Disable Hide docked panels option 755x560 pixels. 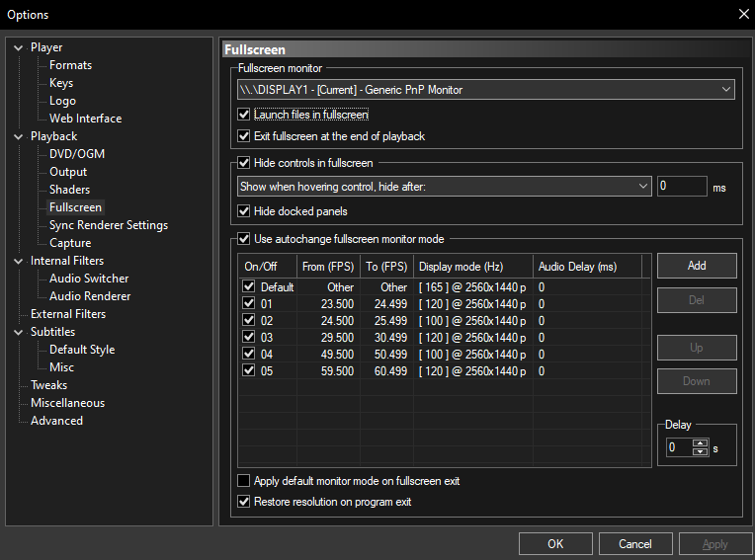pyautogui.click(x=245, y=211)
